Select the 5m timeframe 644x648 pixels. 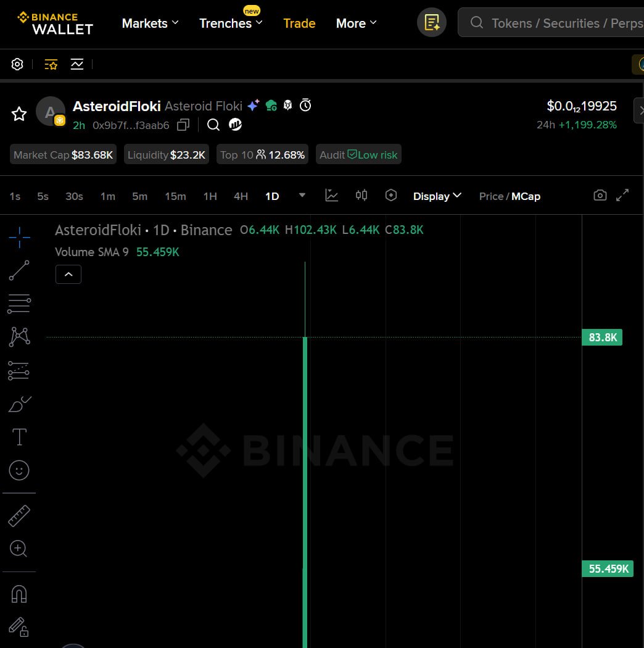click(139, 196)
